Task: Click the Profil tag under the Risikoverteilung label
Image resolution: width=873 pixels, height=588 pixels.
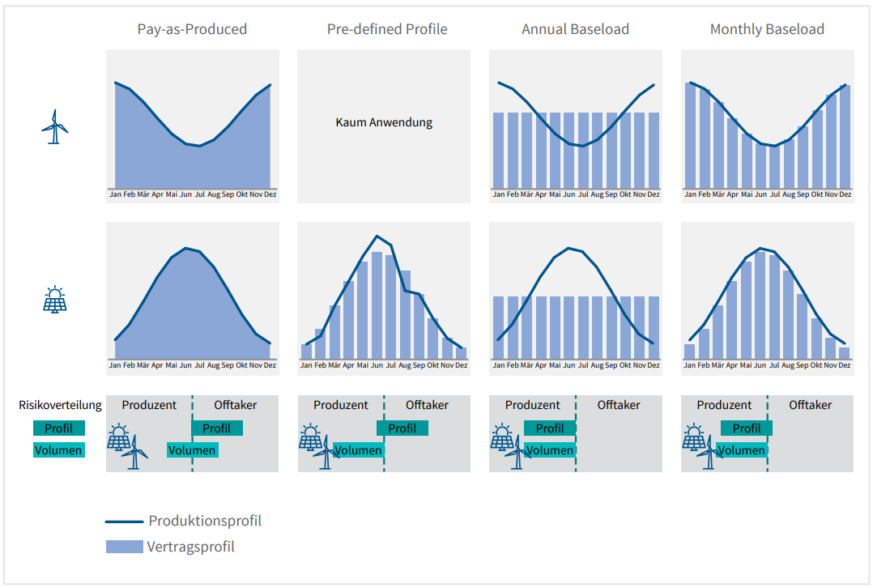Action: (x=58, y=428)
